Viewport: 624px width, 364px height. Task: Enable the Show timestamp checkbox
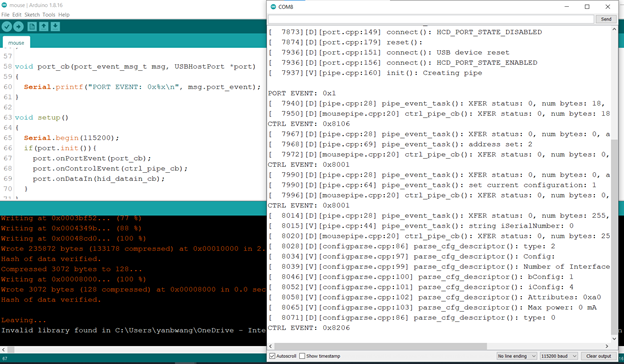pos(302,356)
